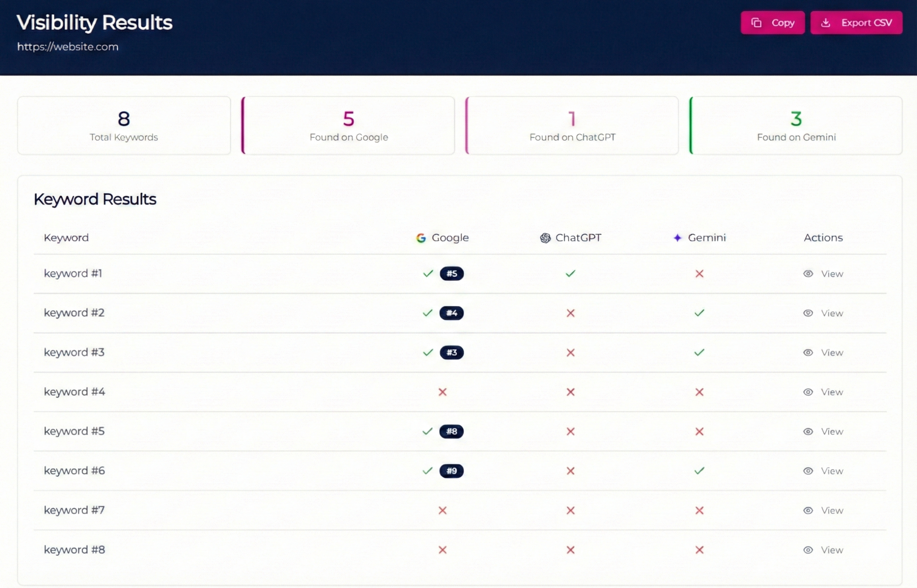Click the green checkmark for keyword #1 under ChatGPT
Screen dimensions: 917x588
click(x=570, y=273)
